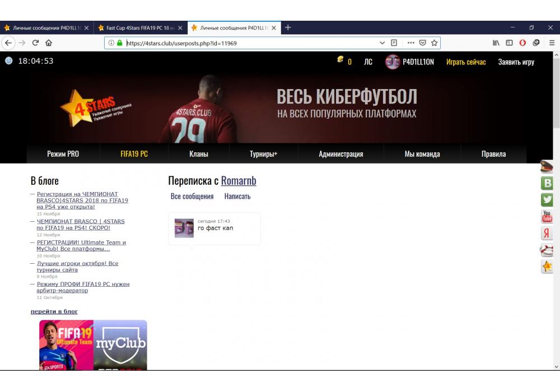Open blog post ЧЕМПИОНАТ BRASCO | 4STARS СКОРО

[x=81, y=225]
